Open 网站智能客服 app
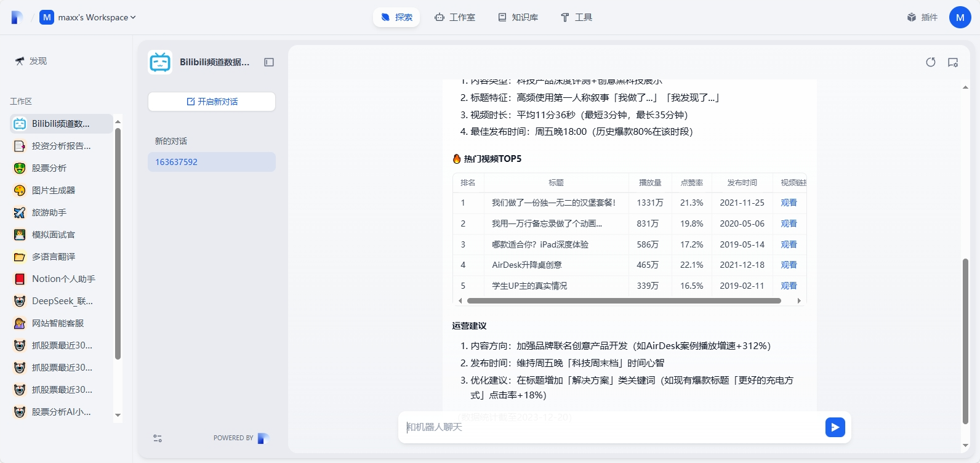The width and height of the screenshot is (980, 463). point(62,323)
